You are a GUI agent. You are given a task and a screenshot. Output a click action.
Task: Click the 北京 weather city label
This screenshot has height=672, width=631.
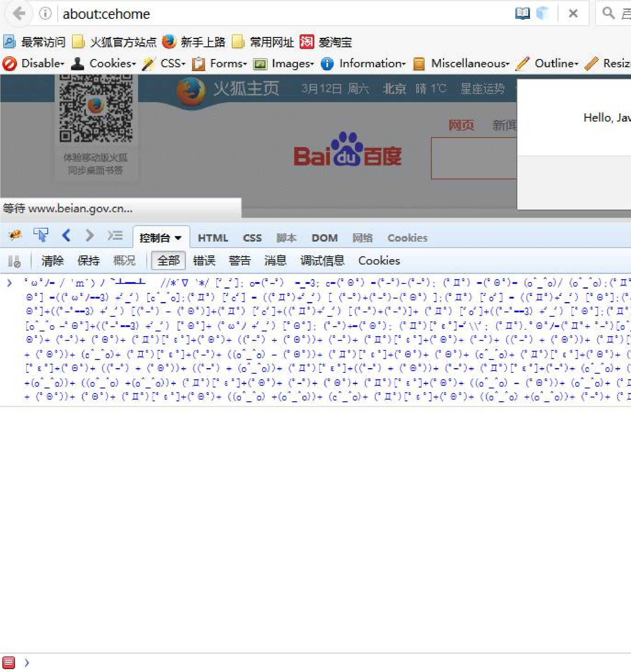[x=394, y=89]
